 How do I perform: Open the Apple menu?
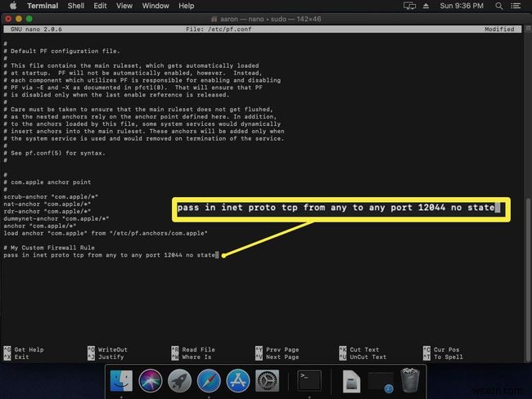click(13, 6)
